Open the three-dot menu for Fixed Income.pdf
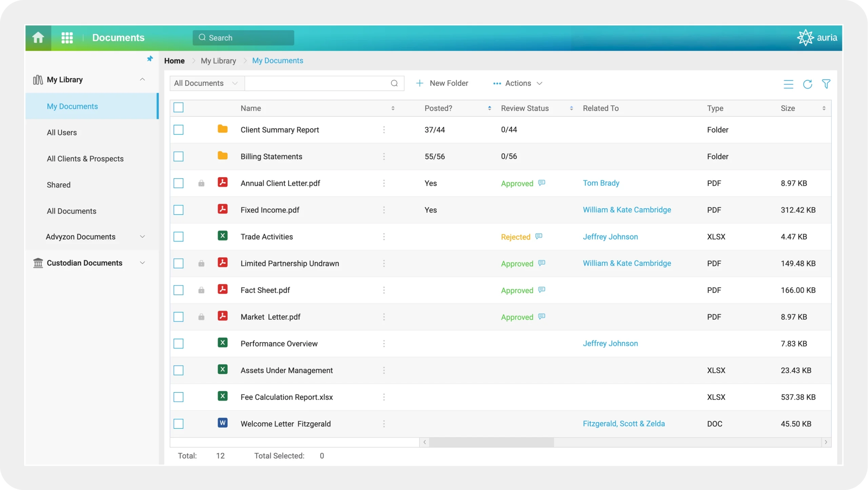 (383, 210)
